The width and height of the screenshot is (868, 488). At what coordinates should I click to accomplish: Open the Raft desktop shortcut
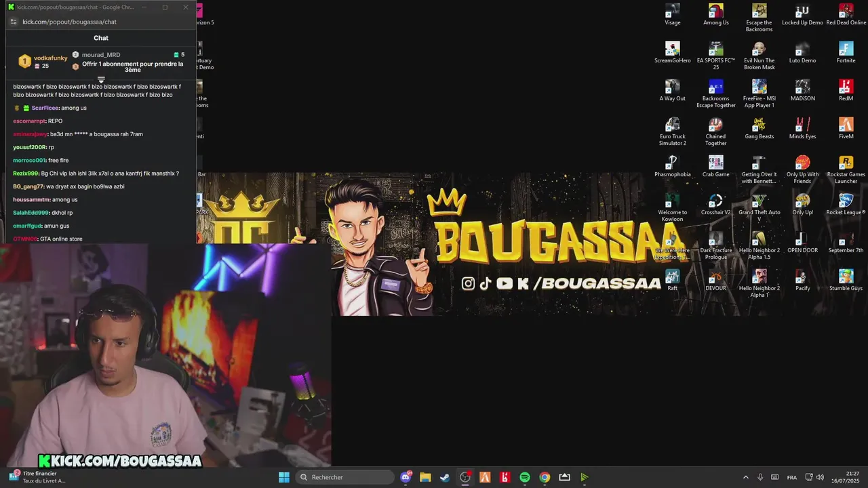(x=672, y=281)
